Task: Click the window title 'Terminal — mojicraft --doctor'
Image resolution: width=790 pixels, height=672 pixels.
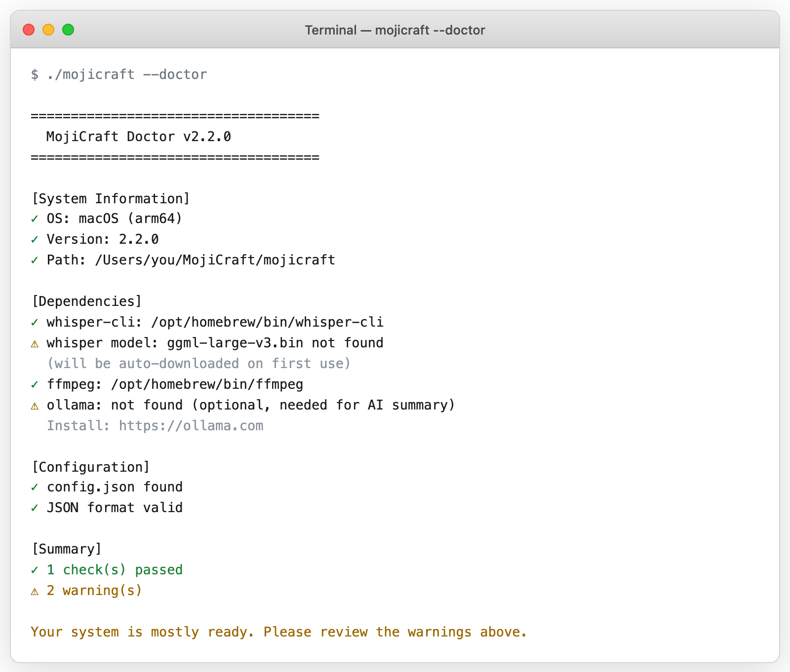Action: [x=395, y=30]
